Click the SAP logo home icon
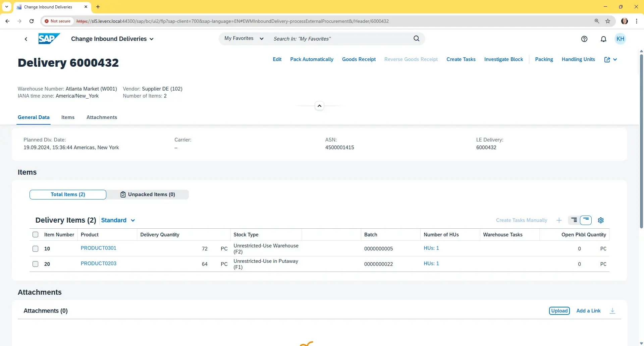This screenshot has width=644, height=346. [49, 39]
